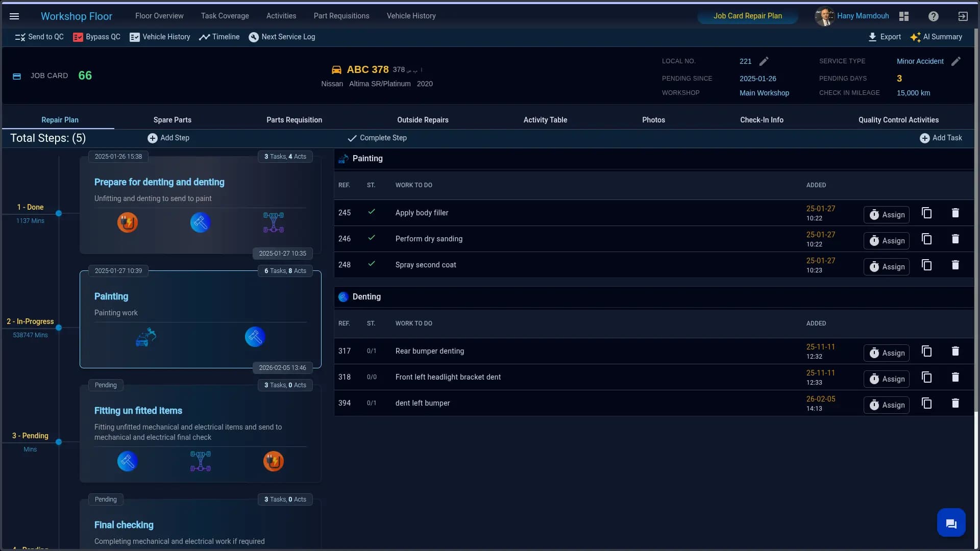Screen dimensions: 980x551
Task: Click the help question mark icon
Action: [x=933, y=16]
